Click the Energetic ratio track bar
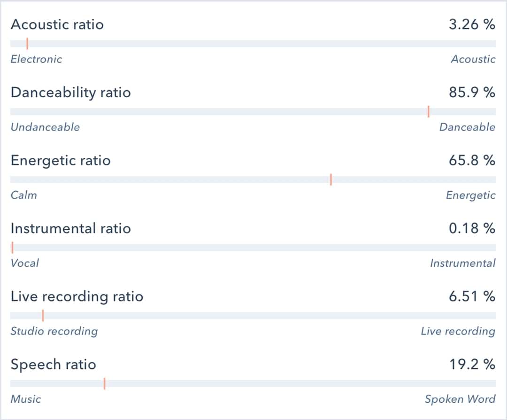 pos(253,179)
